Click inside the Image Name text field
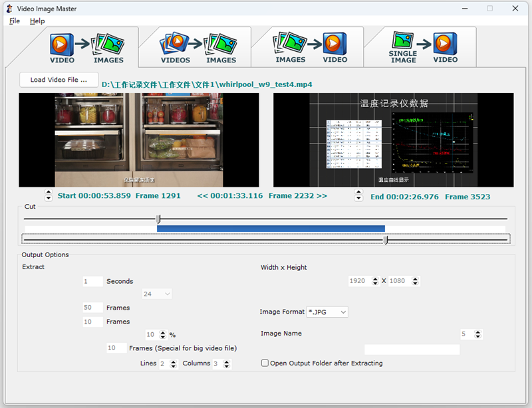 [x=412, y=349]
